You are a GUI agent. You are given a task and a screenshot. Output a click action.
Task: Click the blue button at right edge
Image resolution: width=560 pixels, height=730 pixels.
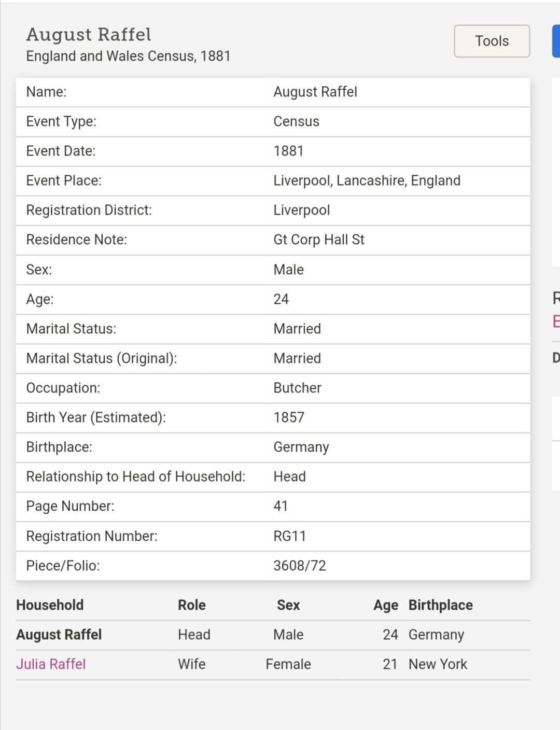point(556,41)
